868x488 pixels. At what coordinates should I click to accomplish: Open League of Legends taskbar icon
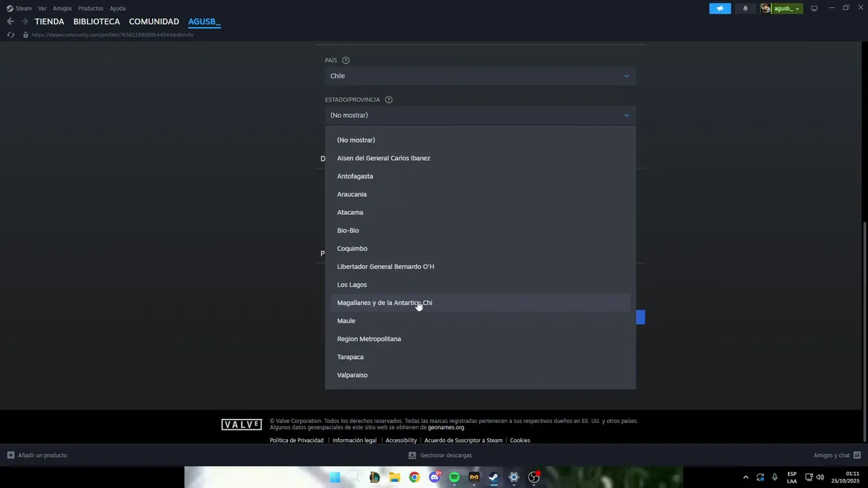click(374, 477)
